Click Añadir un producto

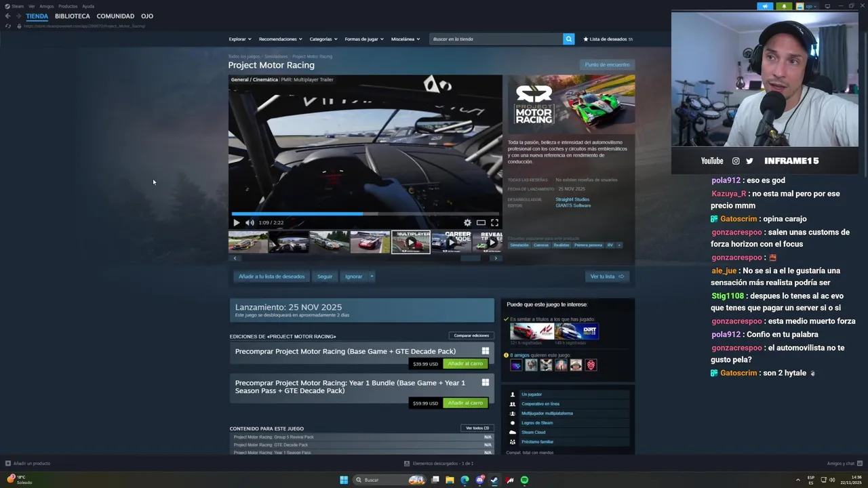pos(28,464)
